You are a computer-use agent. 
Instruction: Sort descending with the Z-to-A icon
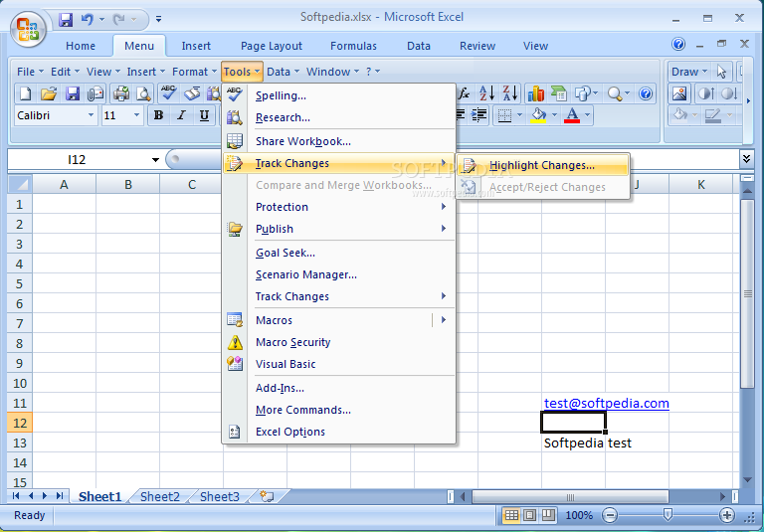509,93
